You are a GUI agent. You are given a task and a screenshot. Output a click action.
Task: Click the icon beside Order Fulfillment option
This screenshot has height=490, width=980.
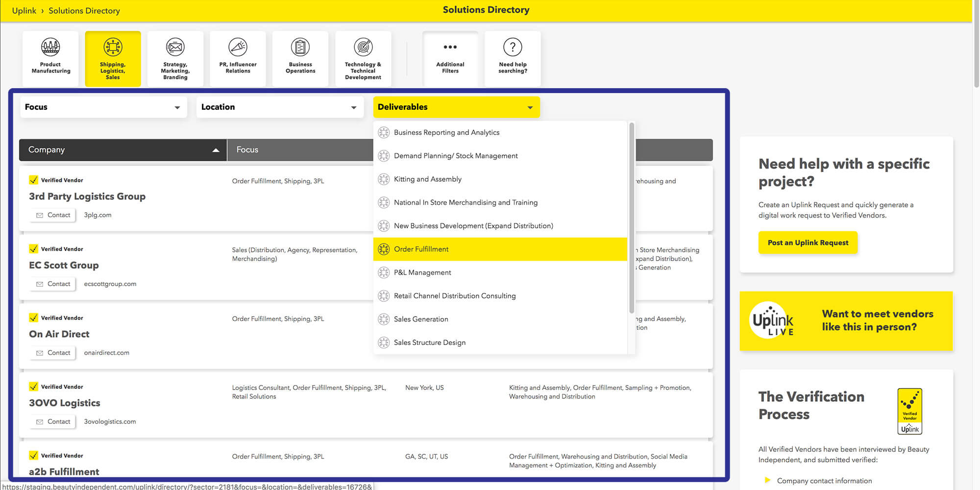[384, 249]
